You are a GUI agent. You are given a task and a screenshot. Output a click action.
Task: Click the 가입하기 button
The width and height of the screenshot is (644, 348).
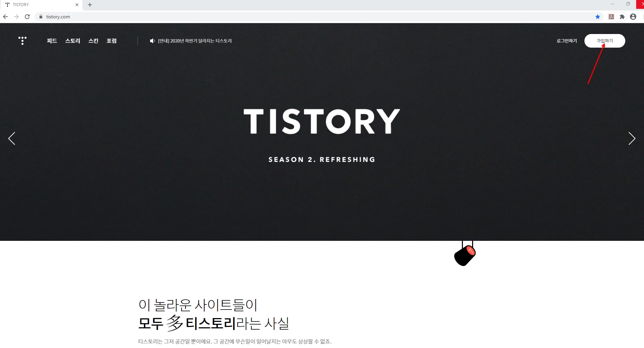(x=605, y=41)
